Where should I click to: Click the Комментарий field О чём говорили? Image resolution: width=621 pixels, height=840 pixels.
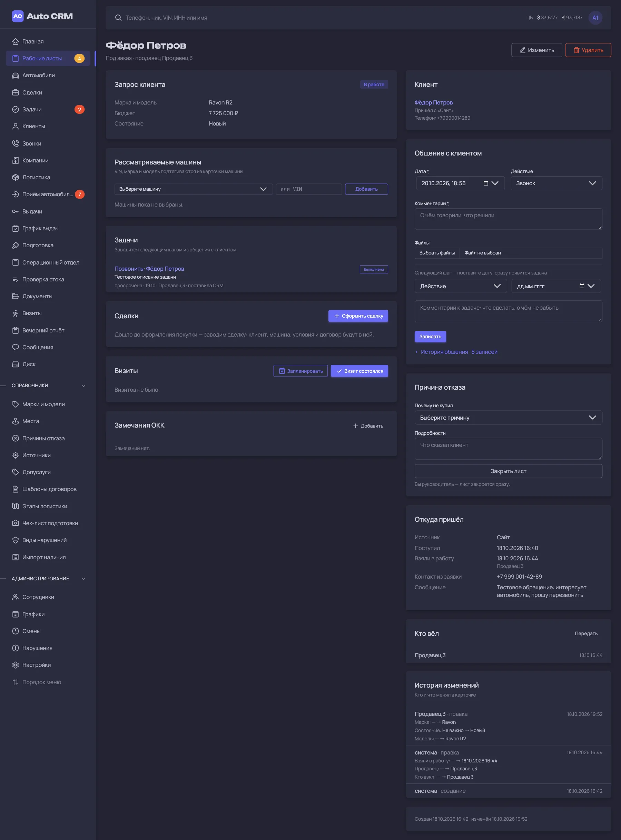click(x=508, y=219)
